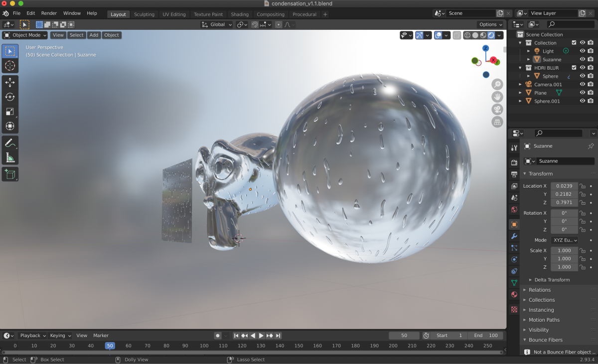Play the animation forward

[x=261, y=336]
